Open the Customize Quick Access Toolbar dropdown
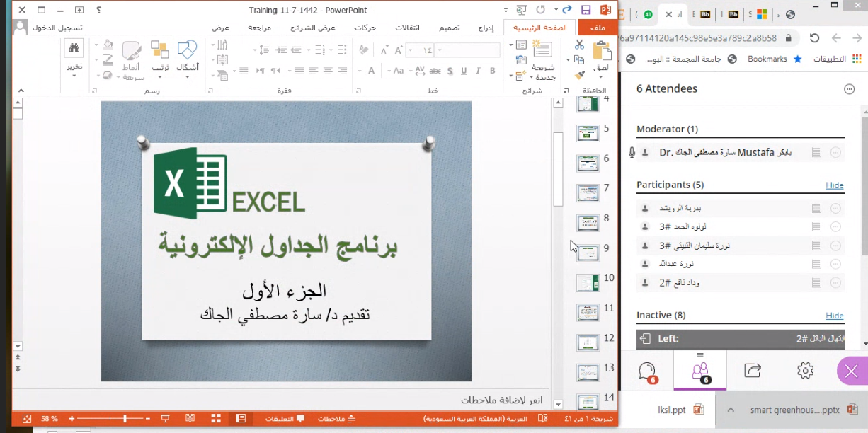Screen dimensions: 868x433 (507, 11)
